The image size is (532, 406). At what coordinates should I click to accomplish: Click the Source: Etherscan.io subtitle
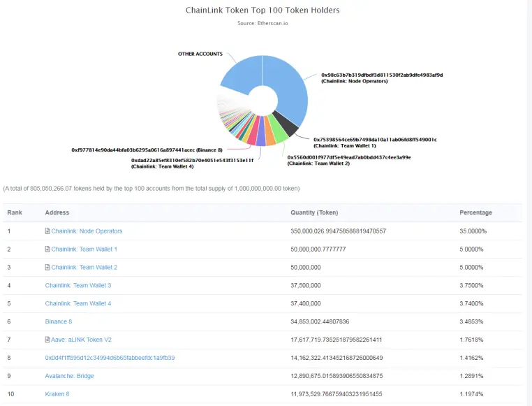point(263,23)
